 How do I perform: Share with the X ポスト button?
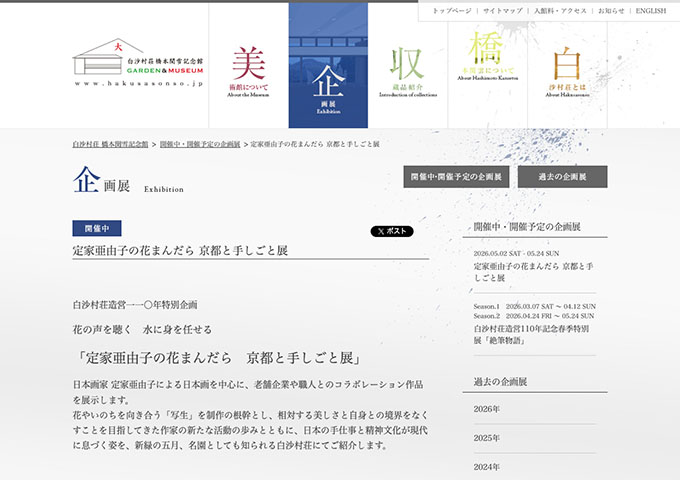coord(392,231)
